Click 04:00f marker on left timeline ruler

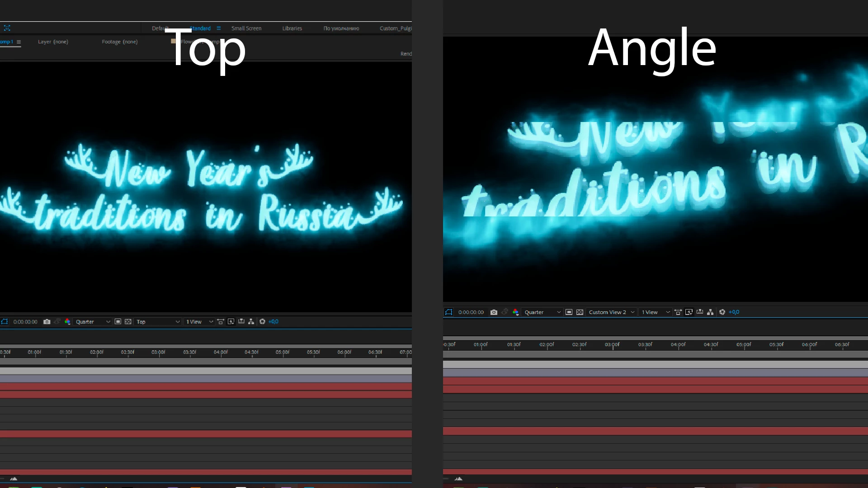click(x=221, y=352)
